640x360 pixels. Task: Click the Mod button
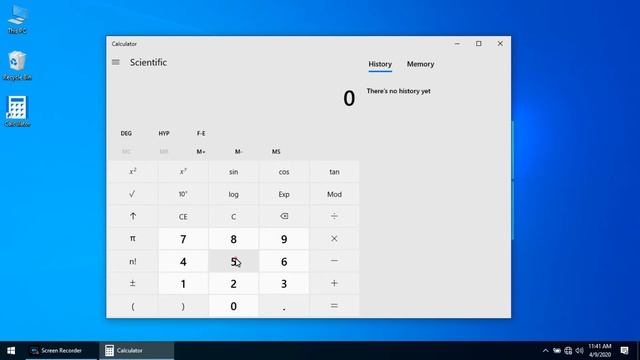click(334, 194)
